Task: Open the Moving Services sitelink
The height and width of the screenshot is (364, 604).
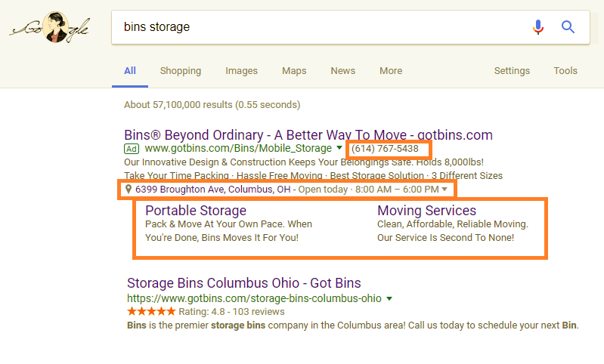Action: pos(426,211)
